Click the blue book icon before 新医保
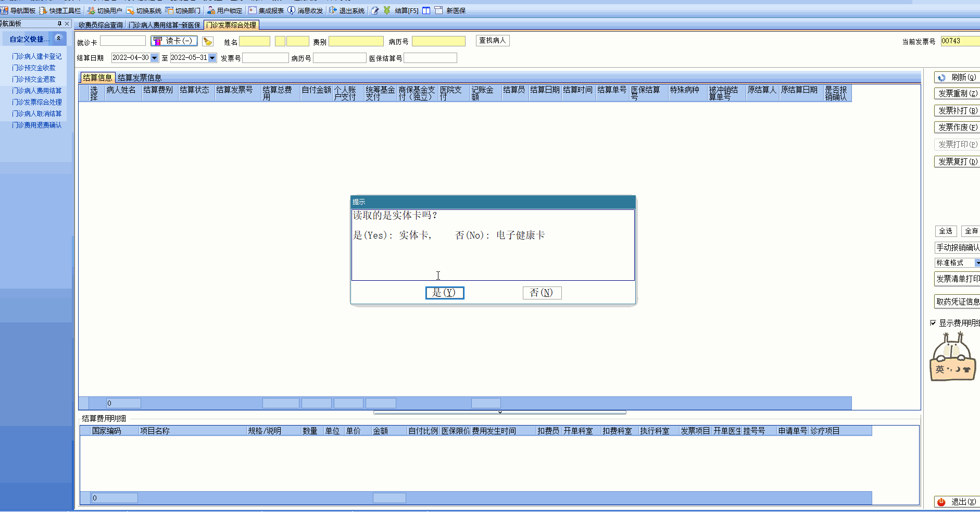Image resolution: width=980 pixels, height=512 pixels. coord(426,10)
